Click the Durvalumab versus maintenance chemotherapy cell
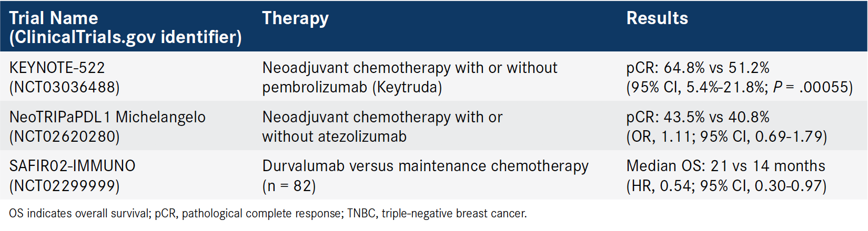Image resolution: width=868 pixels, height=231 pixels. (x=425, y=166)
